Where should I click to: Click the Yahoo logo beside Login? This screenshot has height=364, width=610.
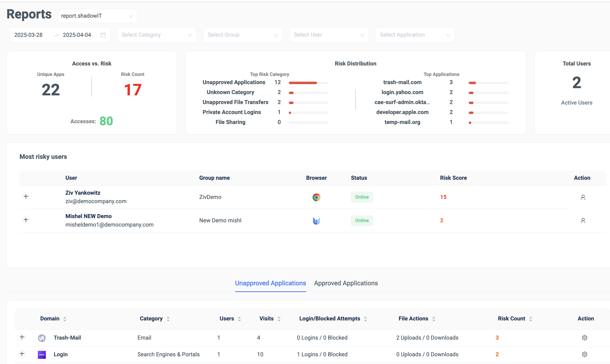(x=42, y=355)
